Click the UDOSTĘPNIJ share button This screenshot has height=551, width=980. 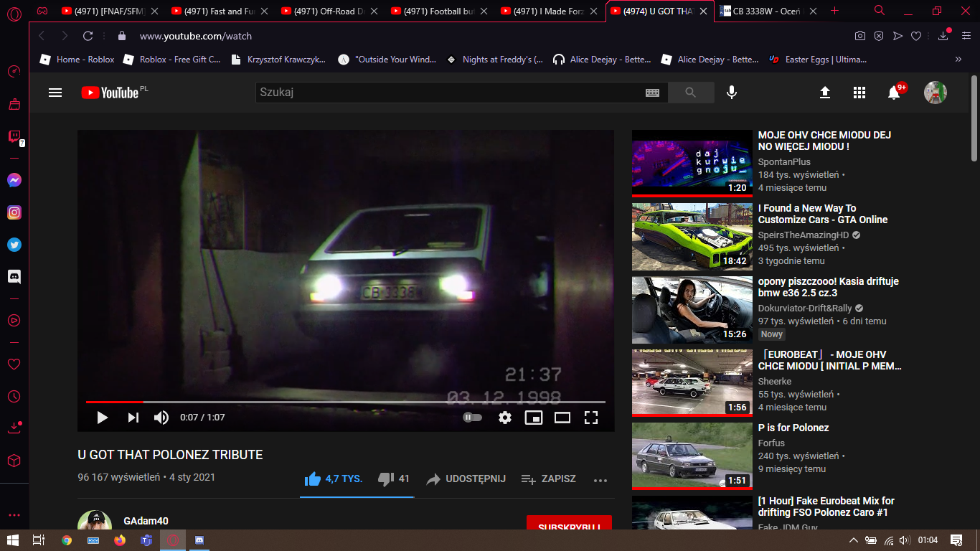tap(466, 479)
